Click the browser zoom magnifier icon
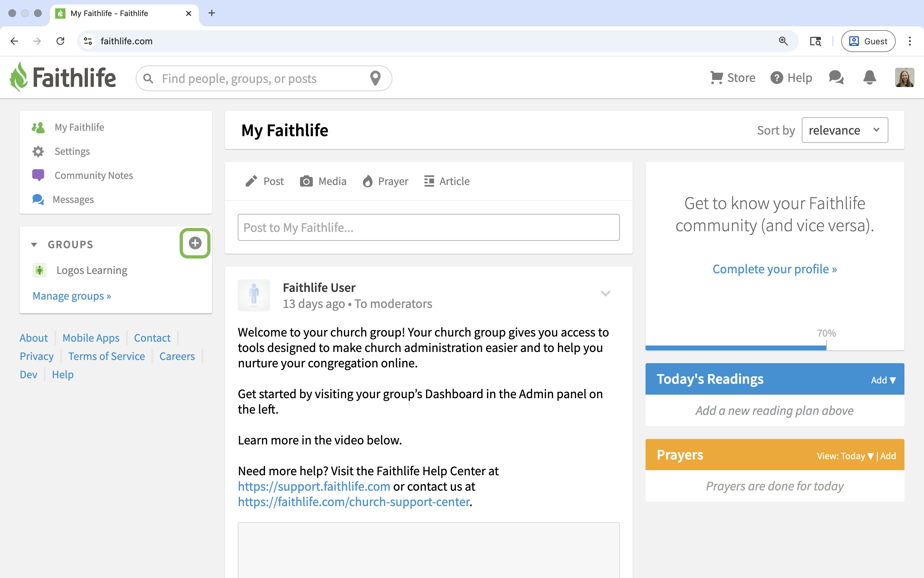 pyautogui.click(x=783, y=41)
